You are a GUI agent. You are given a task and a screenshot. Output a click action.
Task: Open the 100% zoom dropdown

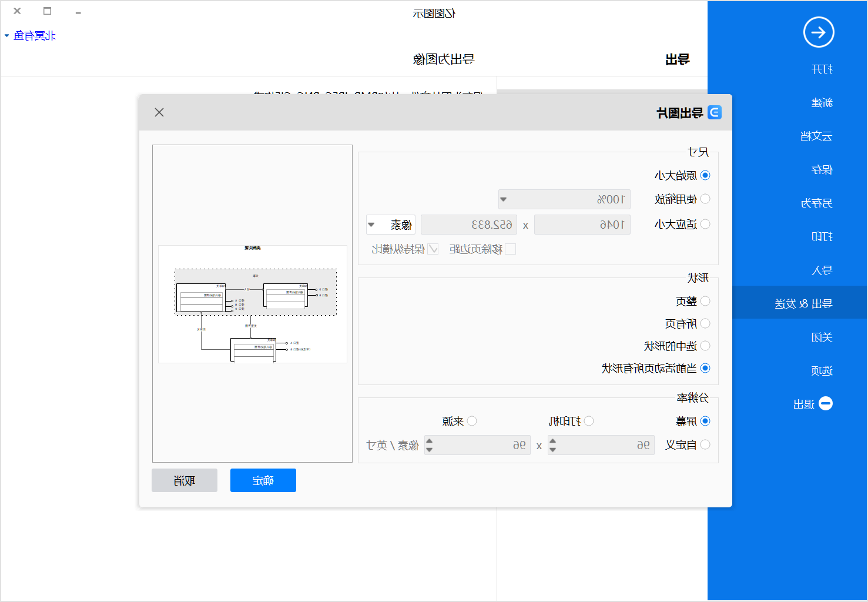click(564, 199)
